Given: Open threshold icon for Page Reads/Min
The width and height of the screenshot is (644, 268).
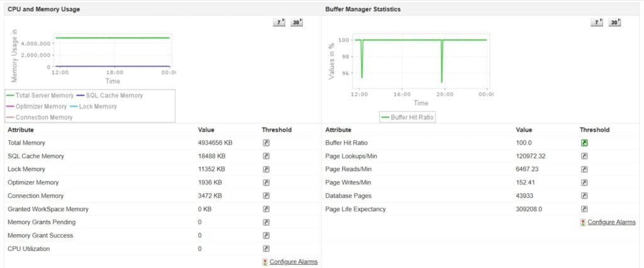Looking at the screenshot, I should click(584, 169).
